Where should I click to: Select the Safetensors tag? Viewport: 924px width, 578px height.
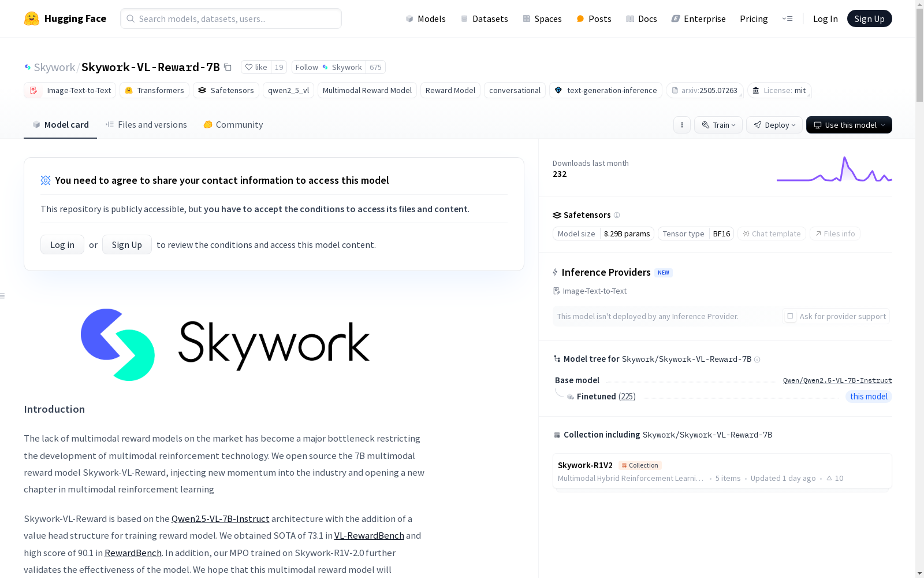point(226,90)
